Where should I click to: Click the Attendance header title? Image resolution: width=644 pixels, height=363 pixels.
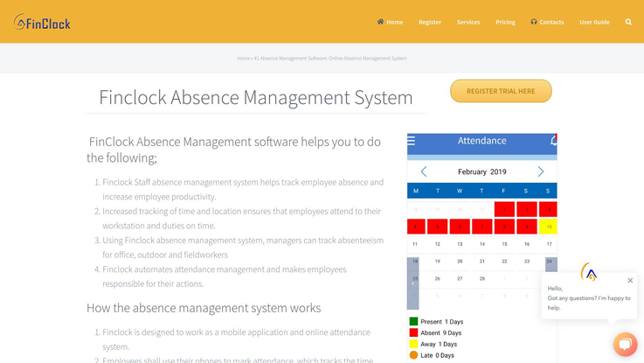tap(481, 141)
